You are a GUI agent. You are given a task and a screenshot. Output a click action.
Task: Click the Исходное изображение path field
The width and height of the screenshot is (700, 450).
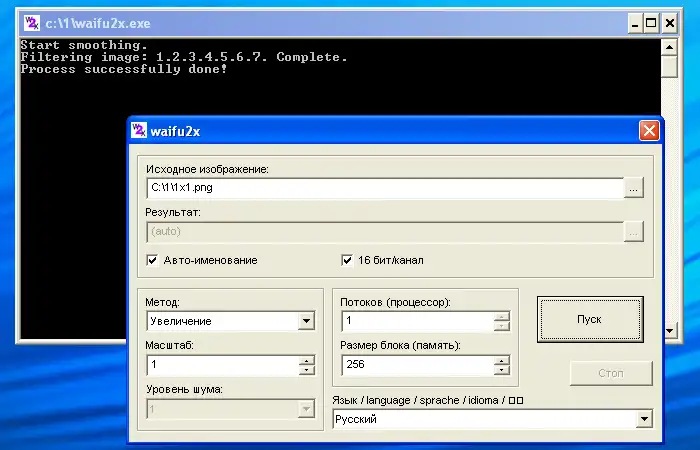(x=385, y=188)
